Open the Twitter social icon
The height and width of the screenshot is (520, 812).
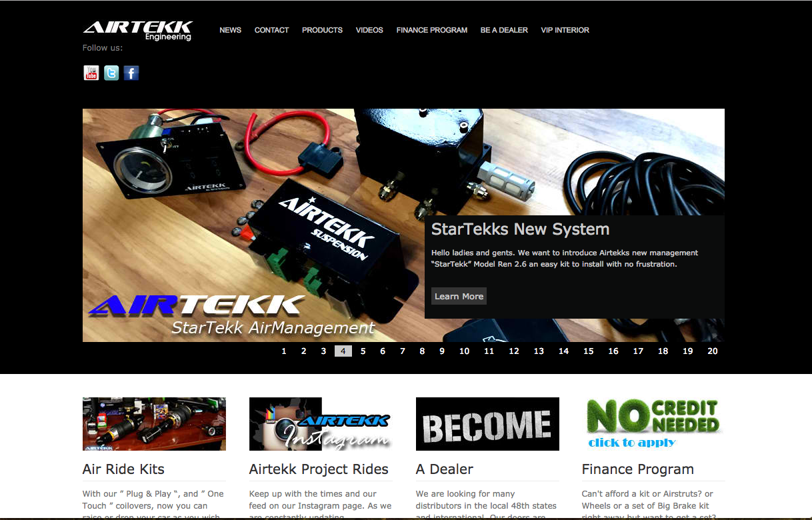tap(111, 73)
